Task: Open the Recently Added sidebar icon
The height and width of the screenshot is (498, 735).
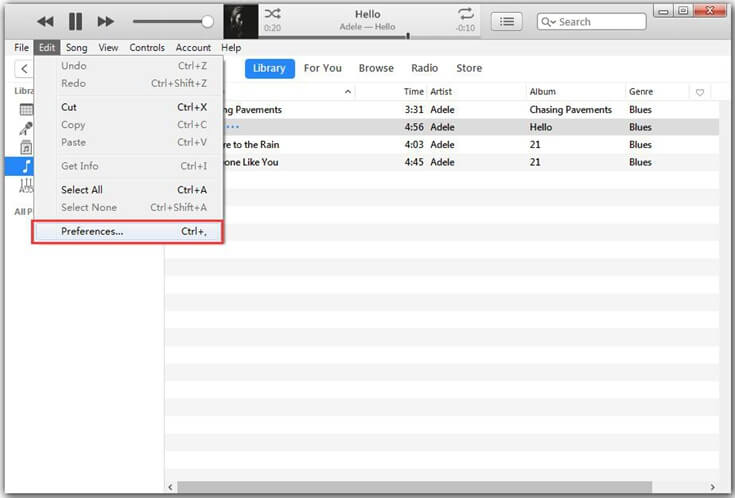Action: [x=26, y=110]
